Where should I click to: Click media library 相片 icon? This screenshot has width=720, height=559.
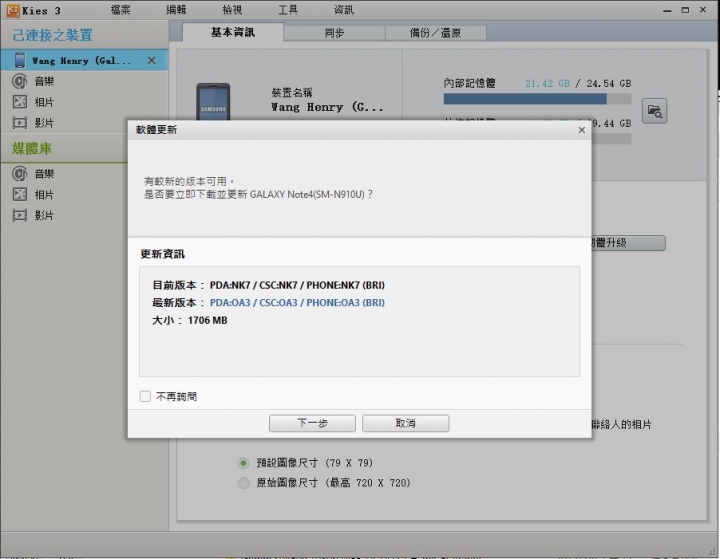coord(19,194)
